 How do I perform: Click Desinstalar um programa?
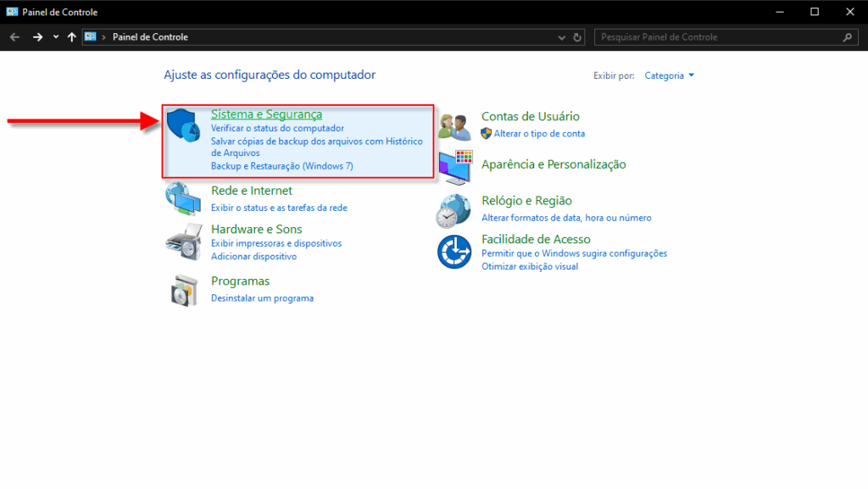(x=262, y=298)
